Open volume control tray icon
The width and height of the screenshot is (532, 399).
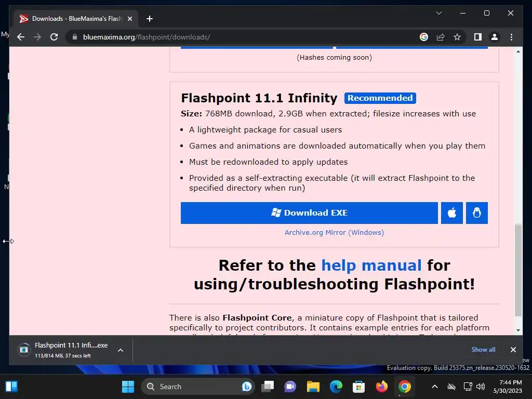tap(481, 387)
